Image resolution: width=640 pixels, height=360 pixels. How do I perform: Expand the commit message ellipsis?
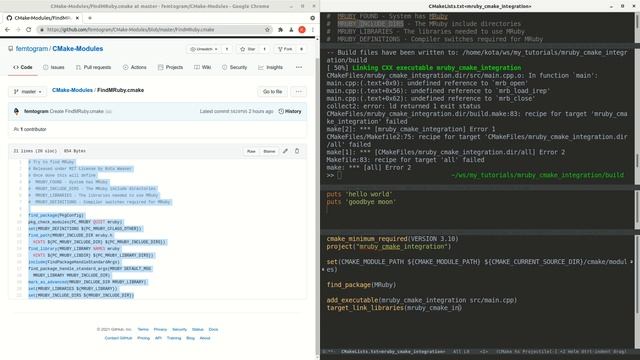coord(109,111)
